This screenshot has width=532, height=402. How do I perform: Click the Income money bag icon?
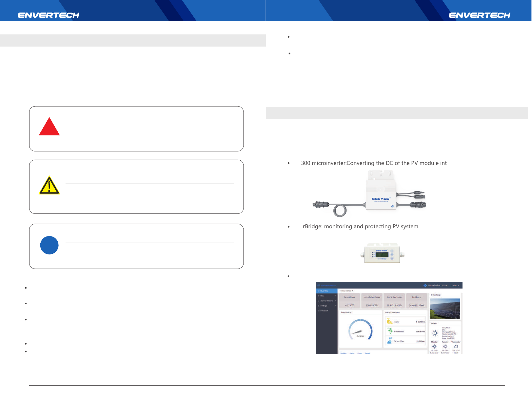coord(389,322)
